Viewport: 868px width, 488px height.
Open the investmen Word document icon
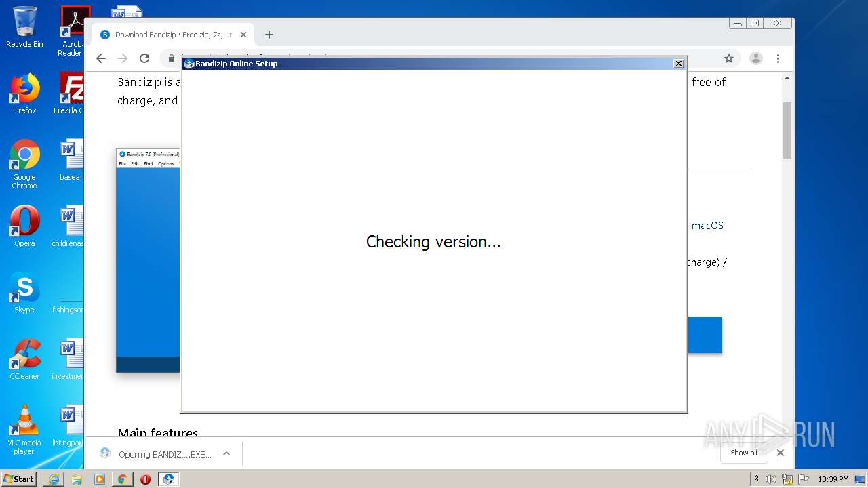coord(69,359)
